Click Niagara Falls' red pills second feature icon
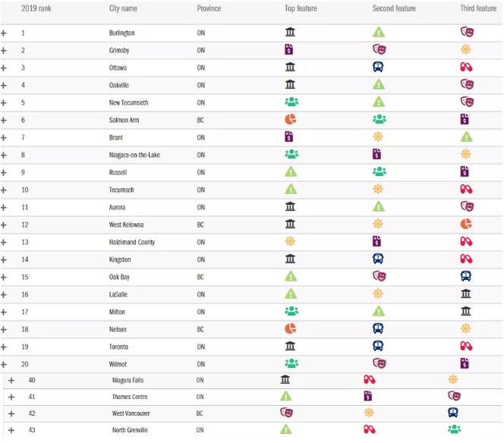The image size is (504, 443). click(370, 379)
